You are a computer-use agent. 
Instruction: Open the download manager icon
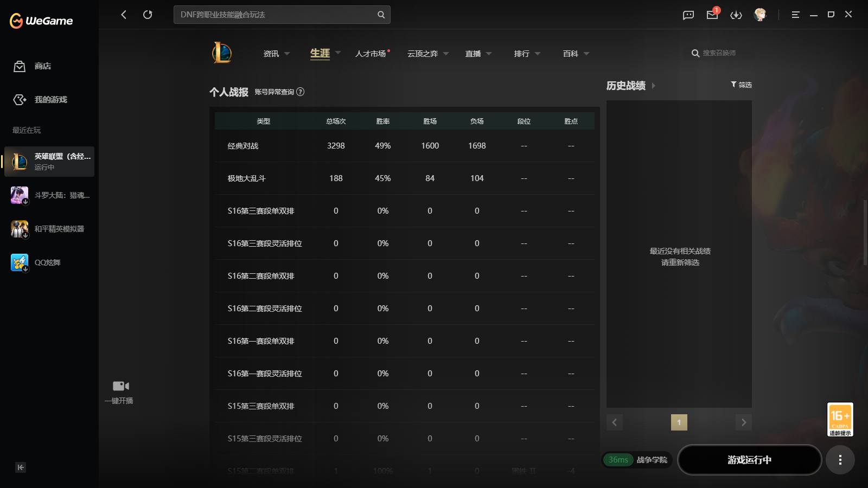coord(736,15)
